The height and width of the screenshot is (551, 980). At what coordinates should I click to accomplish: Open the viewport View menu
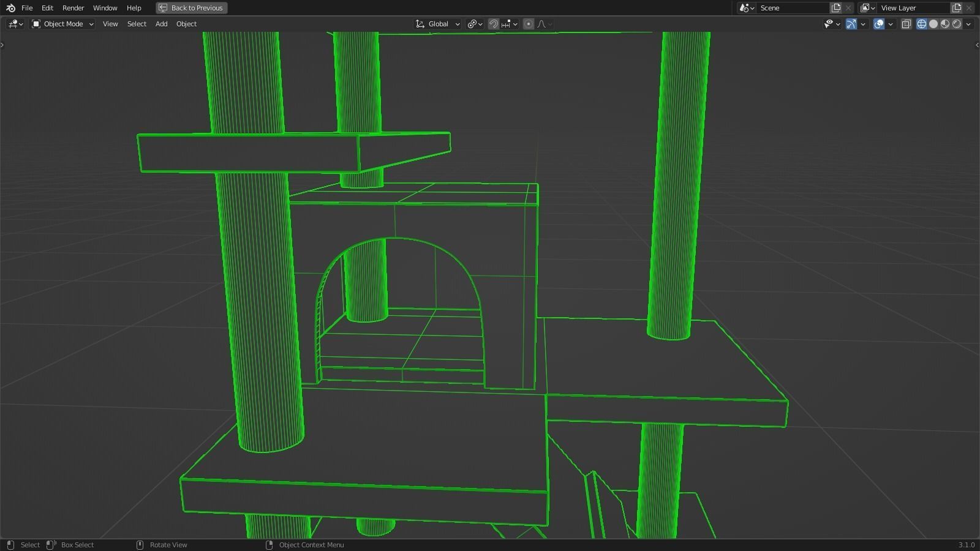point(110,24)
